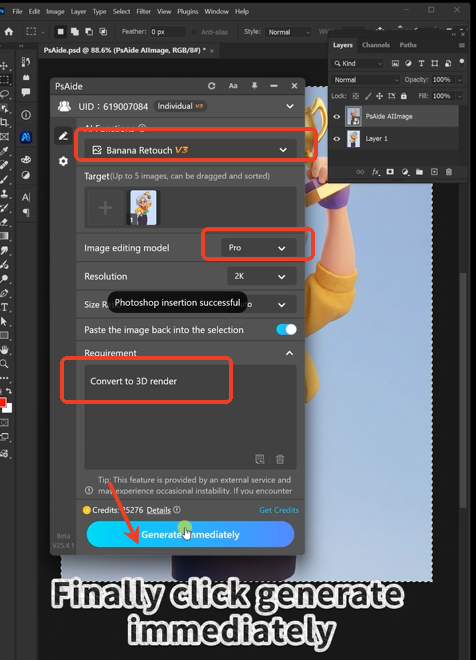This screenshot has height=660, width=476.
Task: Open the Banana Retouch function dropdown
Action: (190, 150)
